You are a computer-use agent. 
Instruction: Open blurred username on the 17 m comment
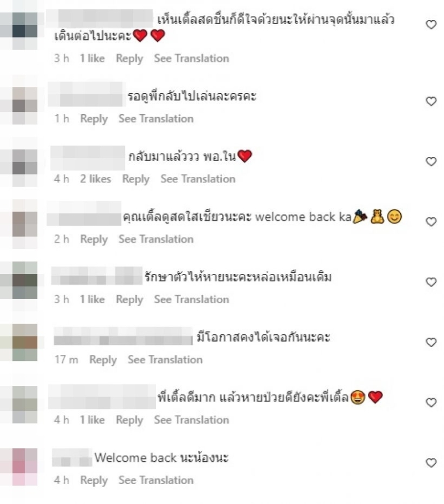pyautogui.click(x=123, y=336)
